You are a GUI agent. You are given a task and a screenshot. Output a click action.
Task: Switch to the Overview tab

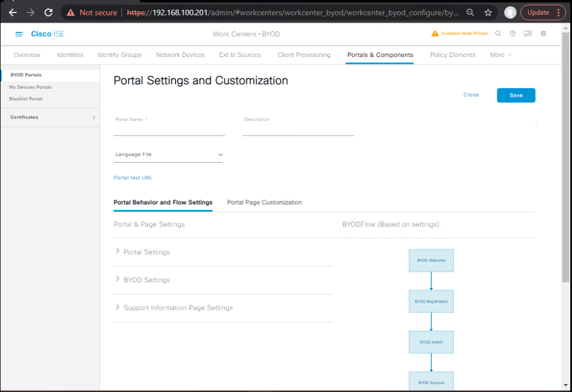click(27, 55)
